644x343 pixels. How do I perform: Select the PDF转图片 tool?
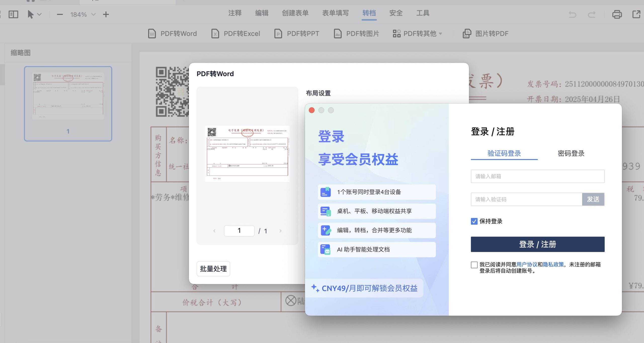click(356, 33)
